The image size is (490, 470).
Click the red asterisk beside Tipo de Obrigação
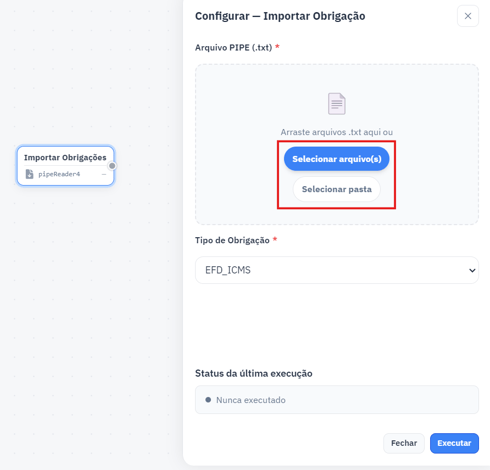275,239
